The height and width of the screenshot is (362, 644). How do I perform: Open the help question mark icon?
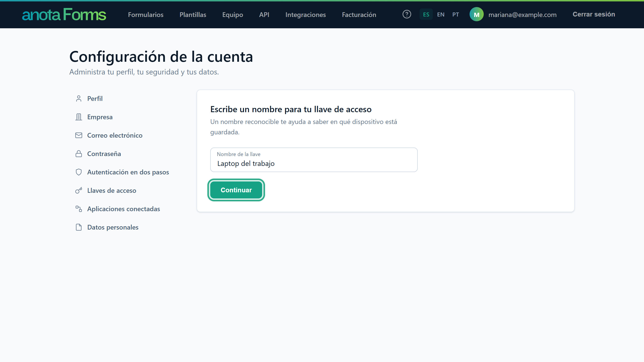pos(407,14)
